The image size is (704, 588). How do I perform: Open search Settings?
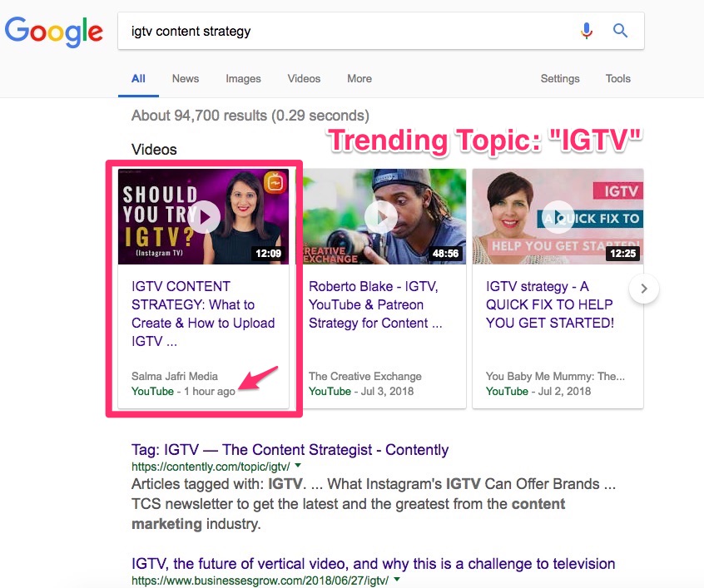coord(560,78)
